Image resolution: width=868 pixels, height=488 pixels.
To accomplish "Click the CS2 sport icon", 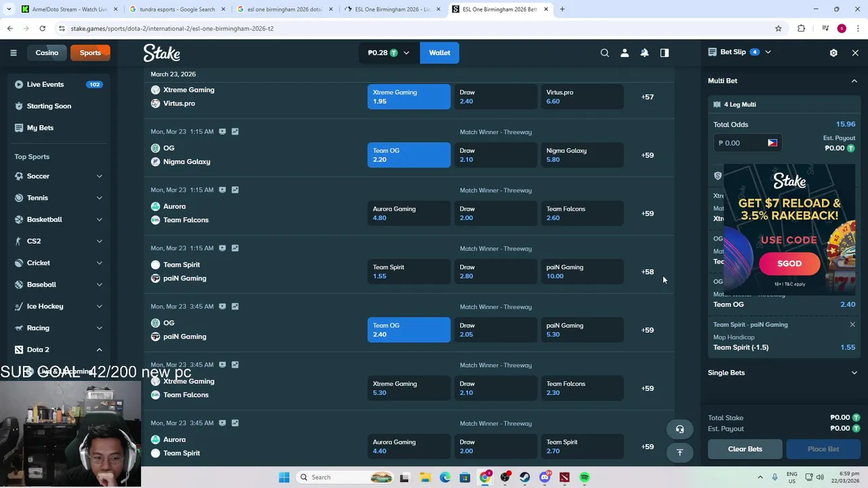I will tap(19, 241).
